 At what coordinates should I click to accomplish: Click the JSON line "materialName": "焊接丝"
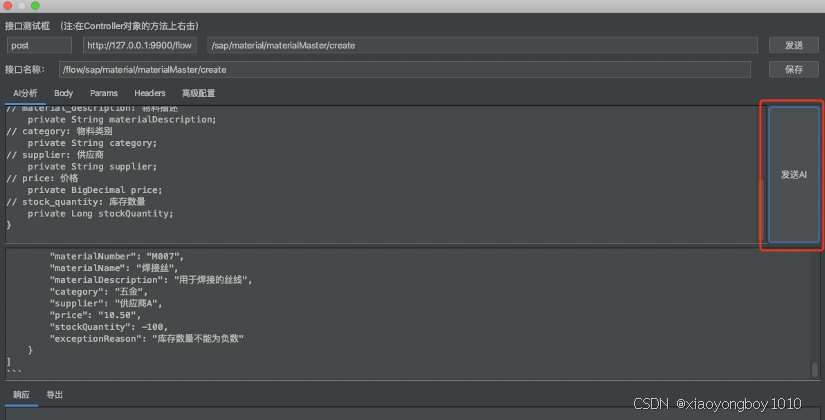tap(114, 268)
